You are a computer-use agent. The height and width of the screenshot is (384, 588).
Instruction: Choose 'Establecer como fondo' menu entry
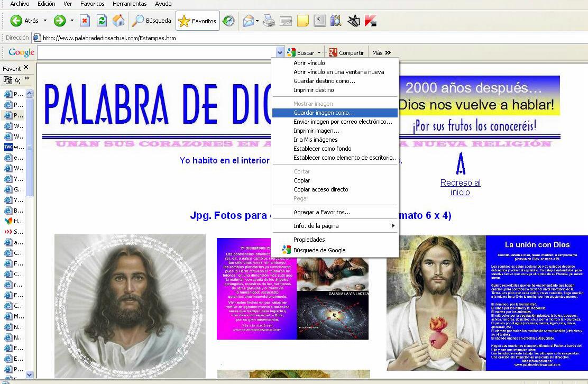pos(322,149)
